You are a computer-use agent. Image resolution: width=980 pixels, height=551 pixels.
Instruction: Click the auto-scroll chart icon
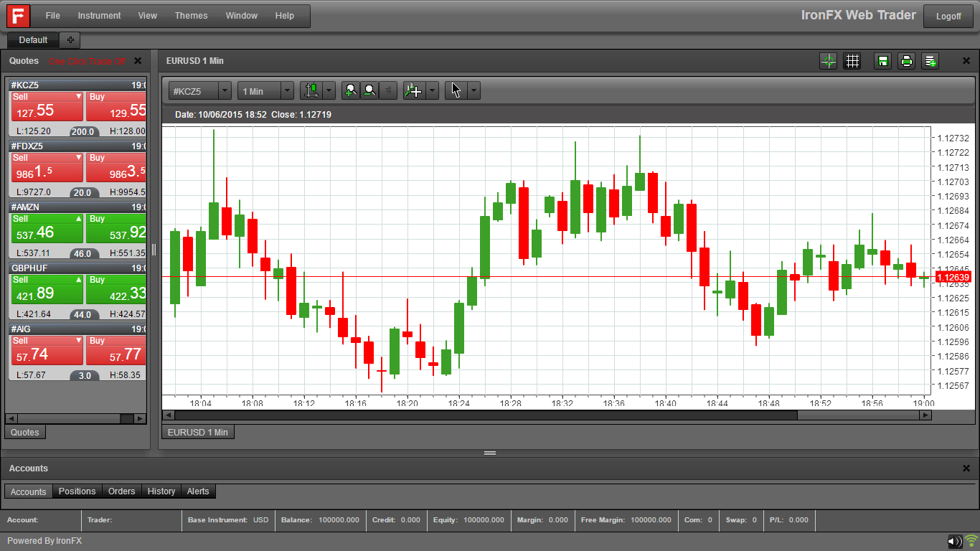pos(388,90)
